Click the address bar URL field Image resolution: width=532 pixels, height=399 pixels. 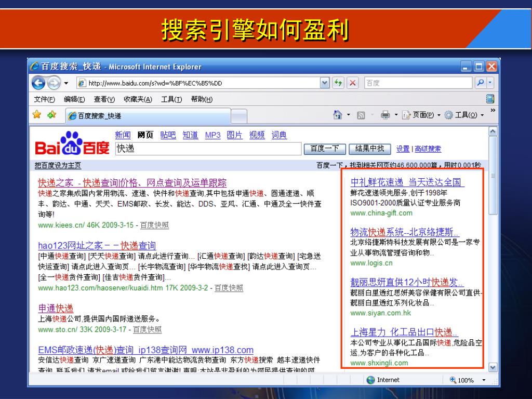(x=198, y=83)
